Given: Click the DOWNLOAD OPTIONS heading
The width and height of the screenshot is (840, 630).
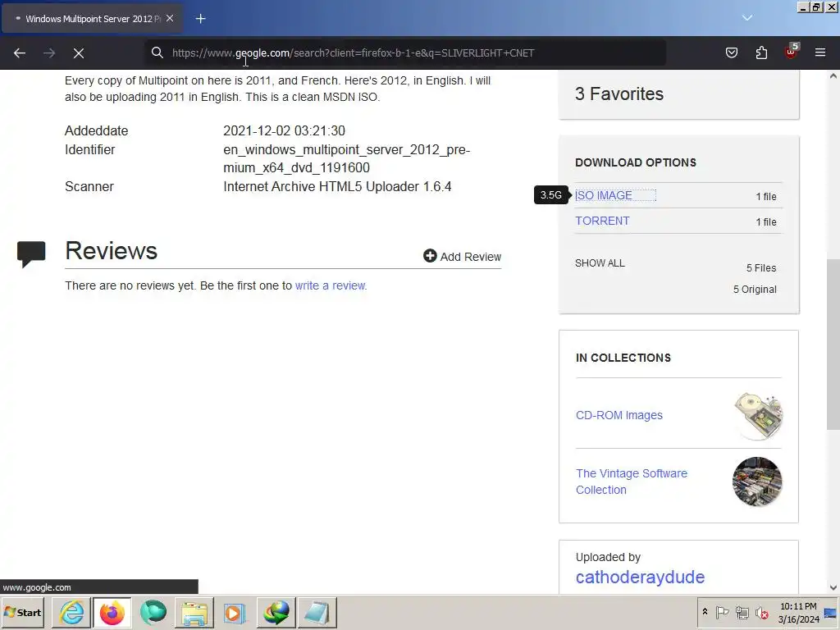Looking at the screenshot, I should coord(636,162).
